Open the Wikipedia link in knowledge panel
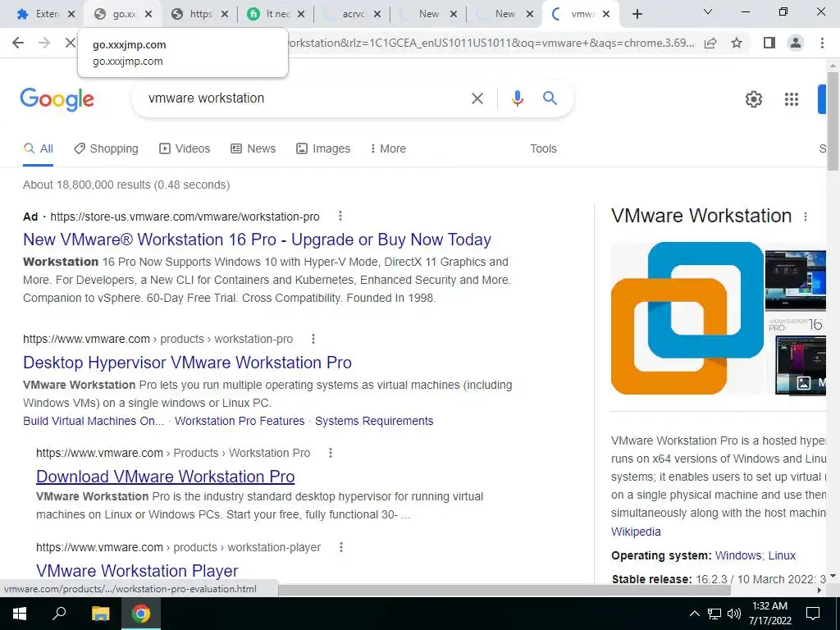Screen dimensions: 840x630 pos(636,532)
